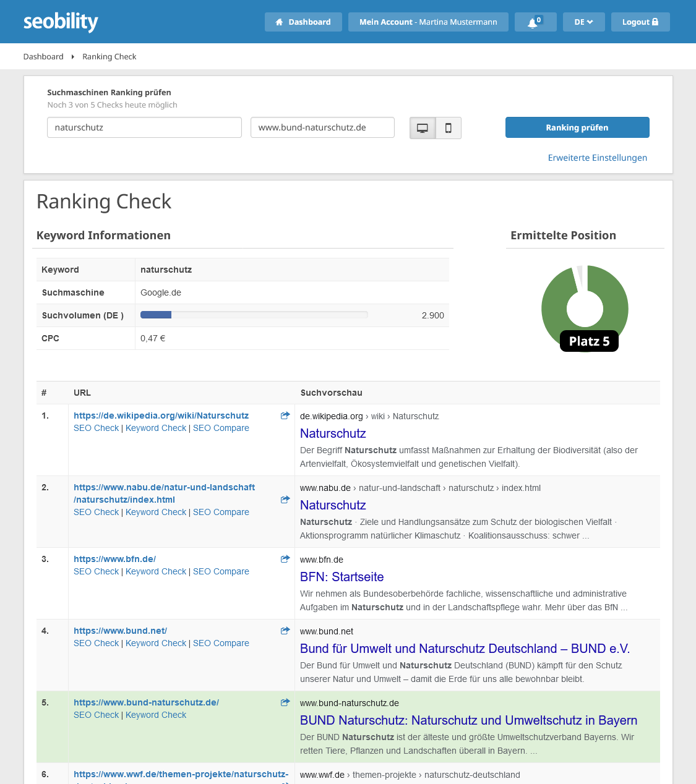Click the 2.900 search volume value

tap(432, 315)
